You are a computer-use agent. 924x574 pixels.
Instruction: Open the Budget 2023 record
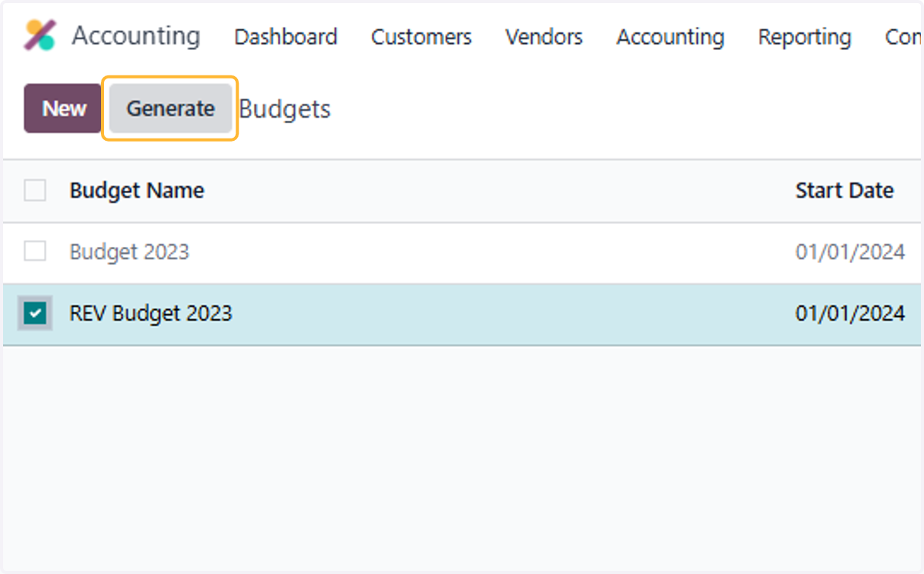(x=129, y=252)
